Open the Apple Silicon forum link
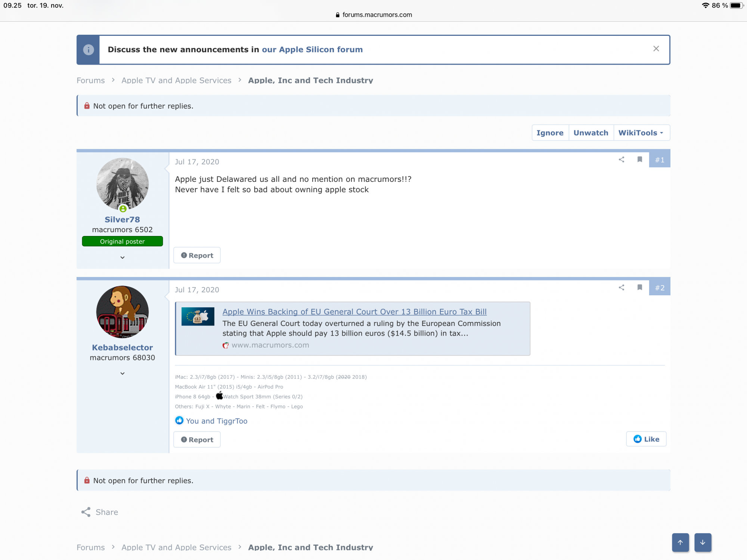Screen dimensions: 747x560 tap(312, 50)
